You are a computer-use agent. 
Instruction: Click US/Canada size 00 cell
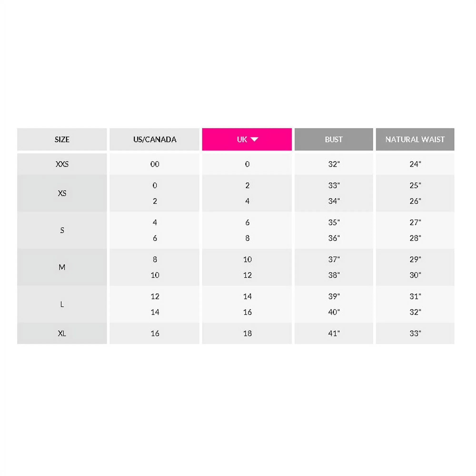coord(155,164)
